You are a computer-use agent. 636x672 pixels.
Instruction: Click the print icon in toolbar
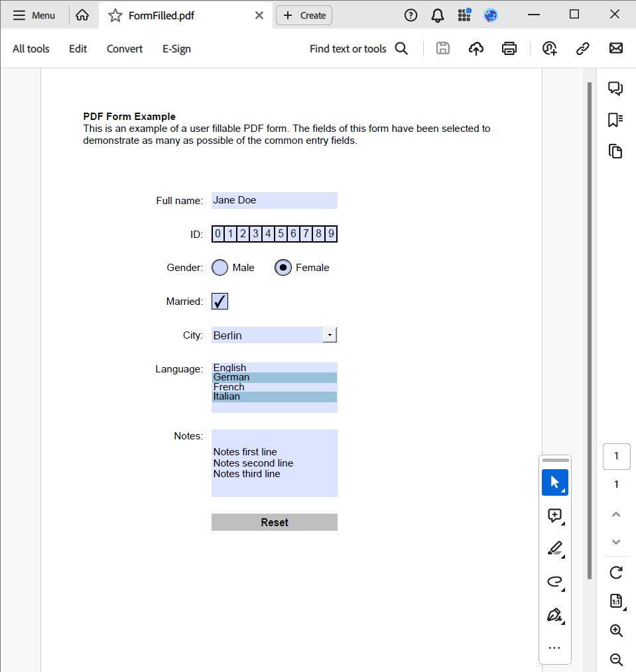coord(509,48)
